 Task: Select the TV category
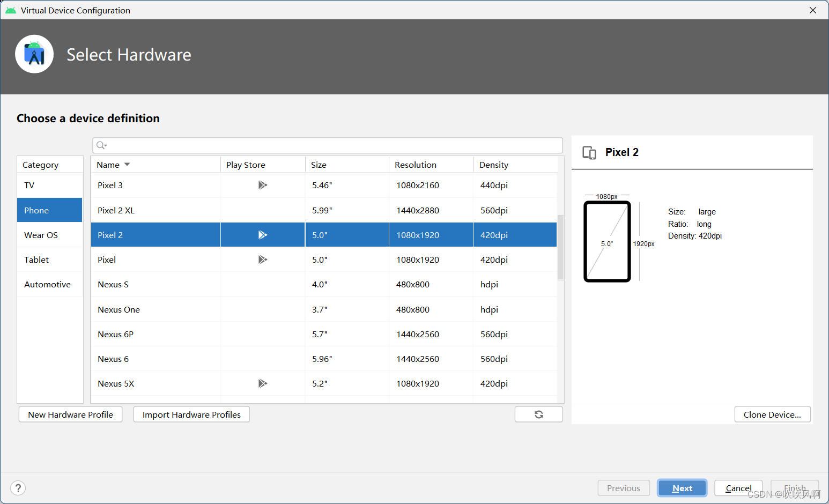50,185
